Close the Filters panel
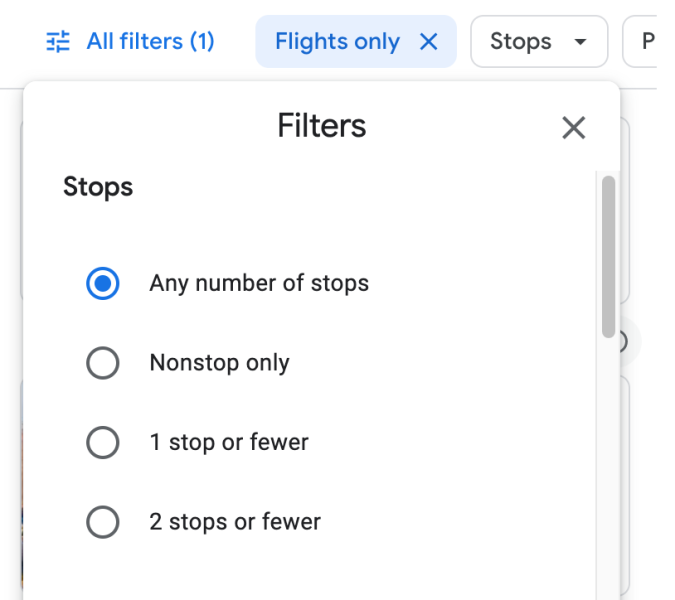Viewport: 675px width, 600px height. tap(573, 128)
